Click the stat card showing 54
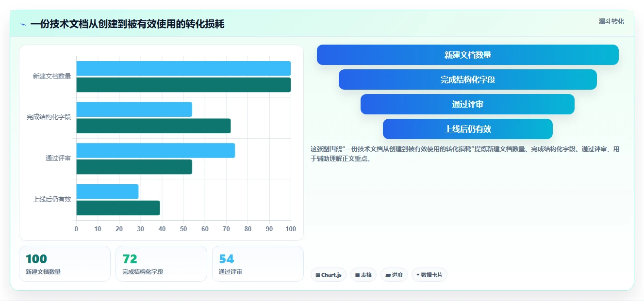 pyautogui.click(x=258, y=264)
